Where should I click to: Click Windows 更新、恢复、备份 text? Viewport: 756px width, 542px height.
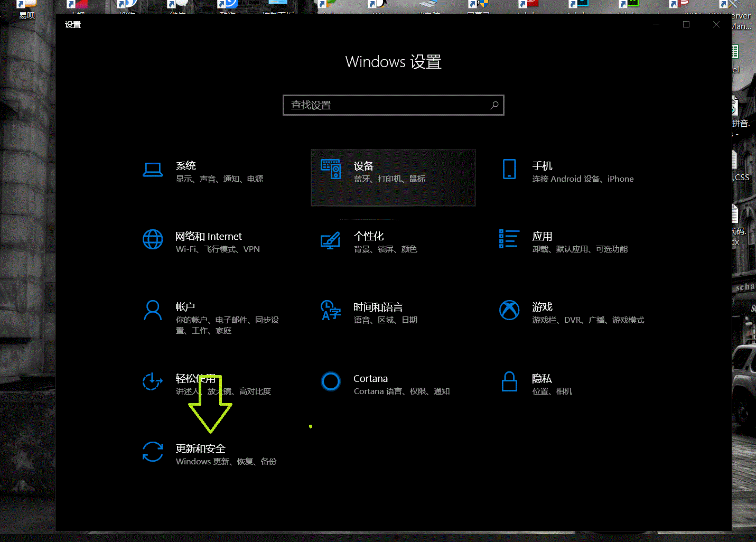click(226, 462)
